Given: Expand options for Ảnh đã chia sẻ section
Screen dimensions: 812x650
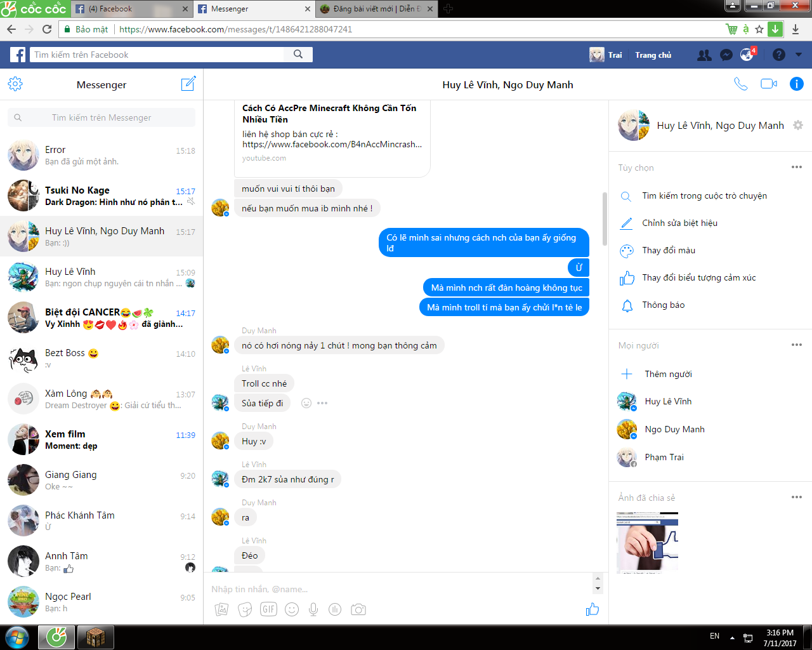Looking at the screenshot, I should 797,497.
